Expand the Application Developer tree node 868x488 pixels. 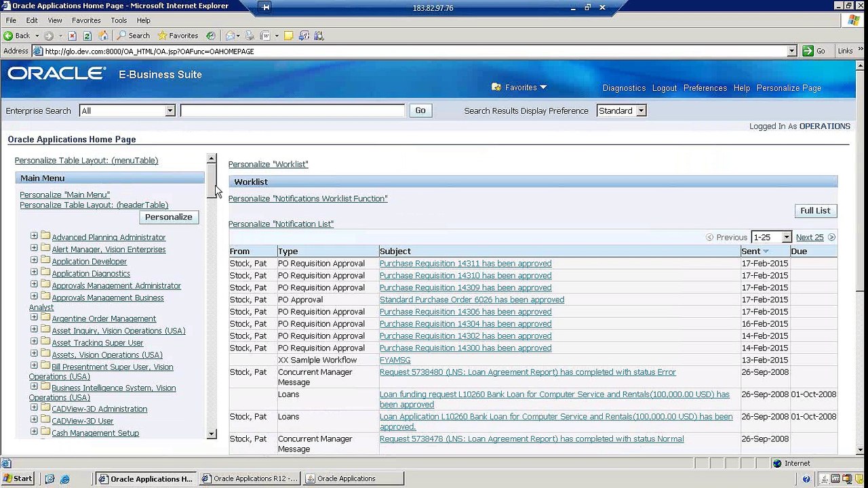[x=34, y=260]
